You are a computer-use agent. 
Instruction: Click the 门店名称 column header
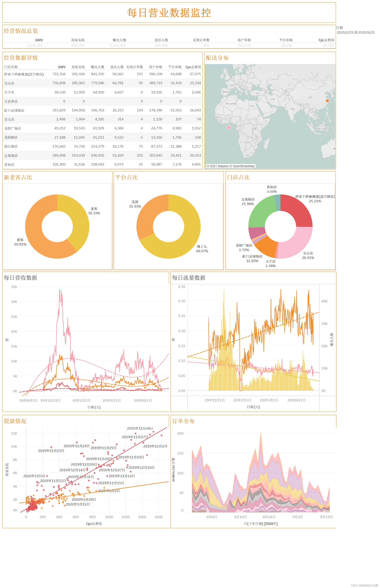point(11,67)
